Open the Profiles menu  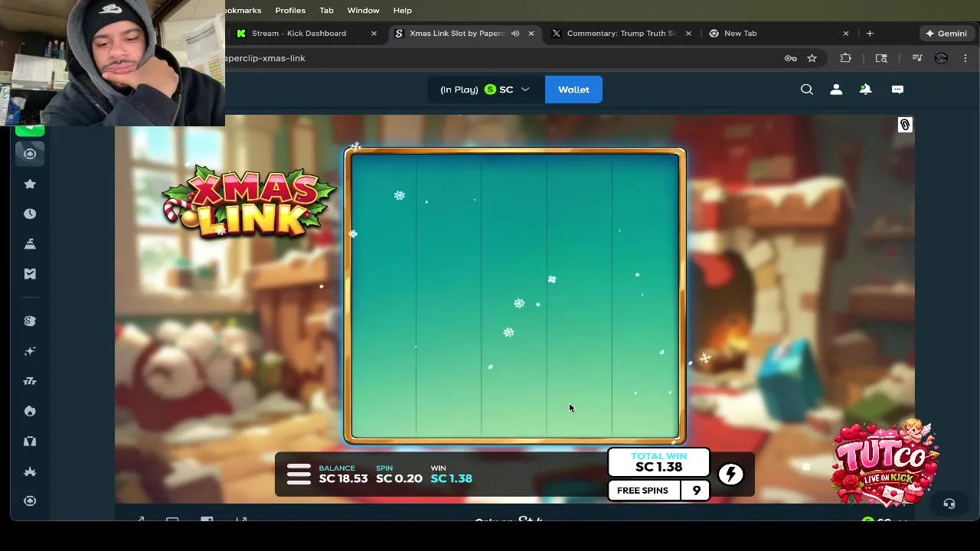tap(290, 10)
